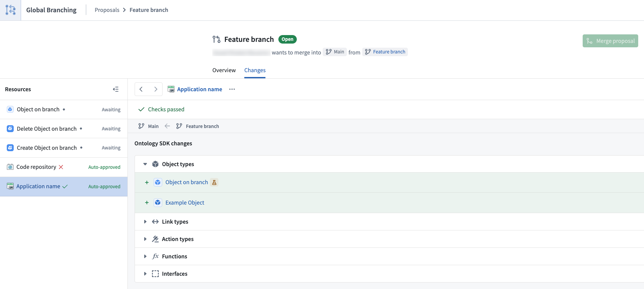The image size is (644, 289).
Task: Switch to the Overview tab
Action: [x=224, y=70]
